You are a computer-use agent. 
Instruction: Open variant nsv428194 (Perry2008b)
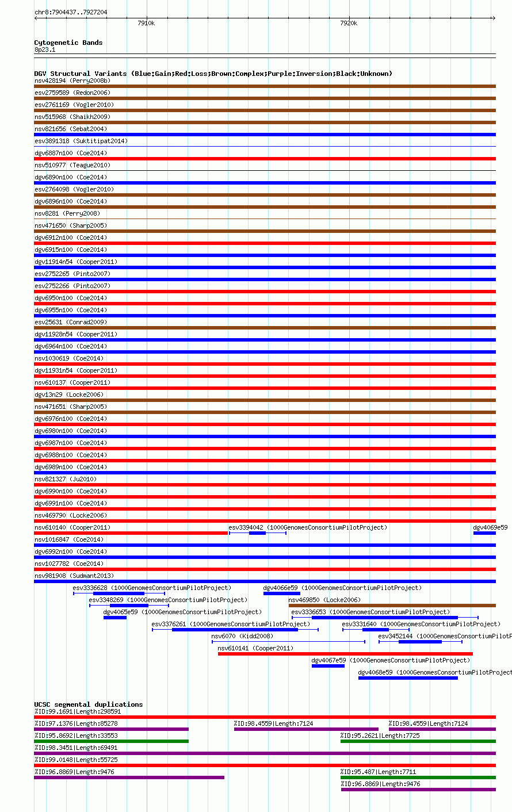pyautogui.click(x=72, y=81)
